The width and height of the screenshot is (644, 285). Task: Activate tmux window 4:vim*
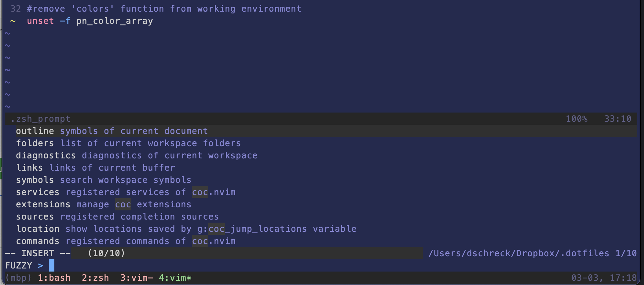pos(175,278)
